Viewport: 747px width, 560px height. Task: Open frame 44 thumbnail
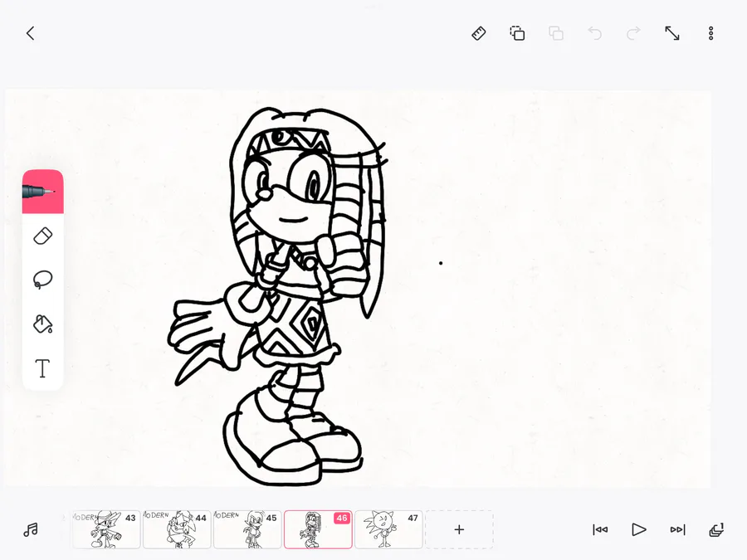[x=177, y=529]
